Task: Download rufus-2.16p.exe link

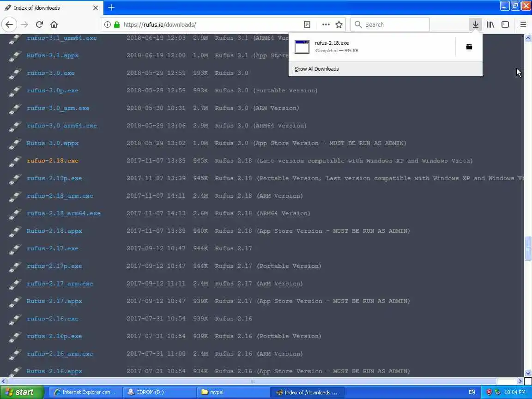Action: pyautogui.click(x=54, y=336)
